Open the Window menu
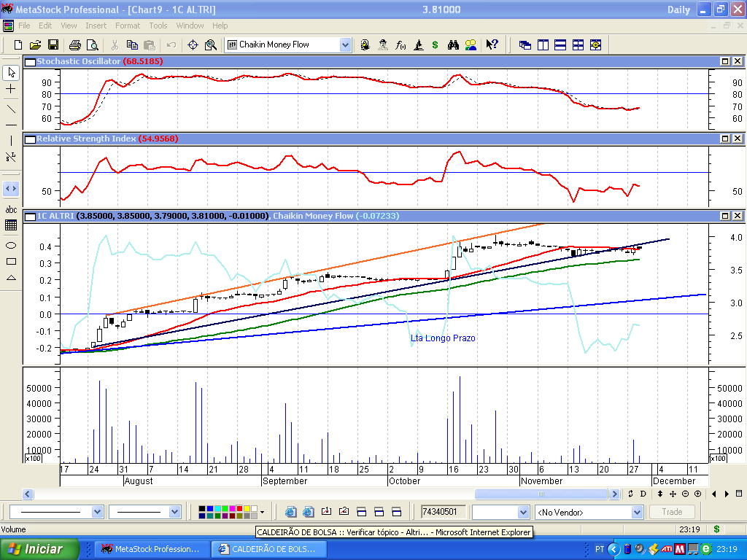The image size is (747, 560). [190, 26]
